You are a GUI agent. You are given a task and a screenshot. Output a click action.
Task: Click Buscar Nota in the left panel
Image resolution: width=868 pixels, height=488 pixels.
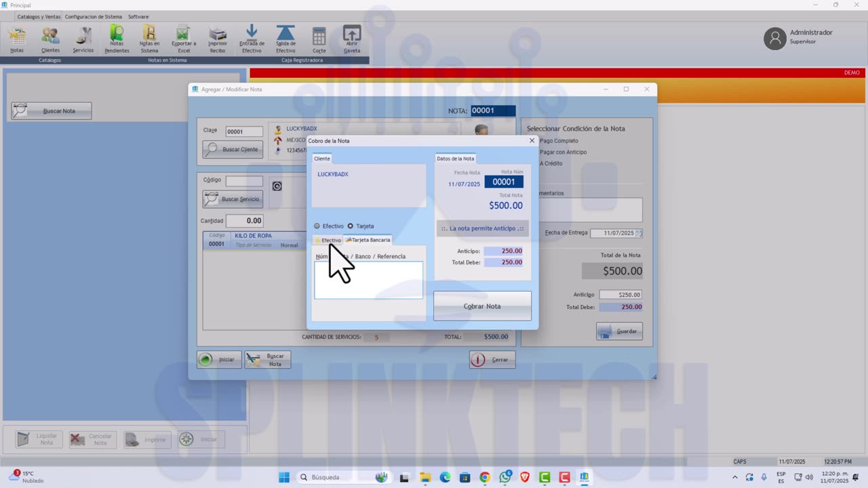click(52, 111)
